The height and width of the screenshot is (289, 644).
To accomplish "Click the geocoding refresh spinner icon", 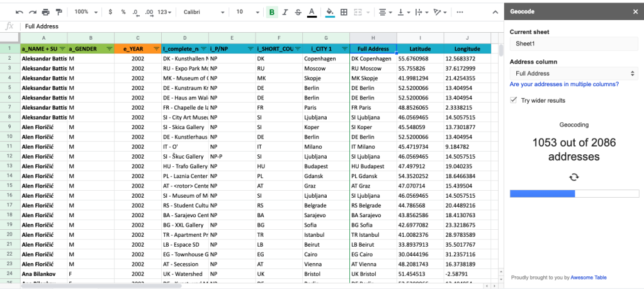I will tap(573, 177).
